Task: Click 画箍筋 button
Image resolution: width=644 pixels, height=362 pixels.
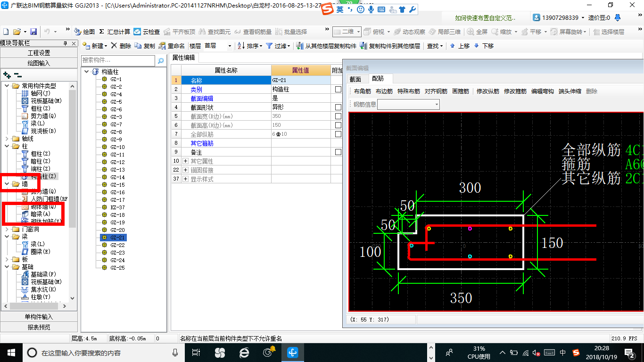Action: 460,91
